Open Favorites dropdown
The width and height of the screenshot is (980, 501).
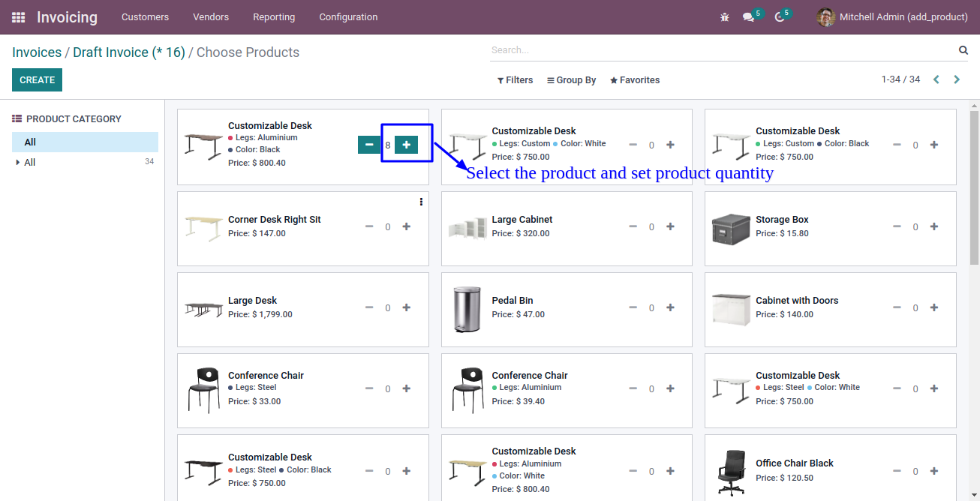click(635, 80)
